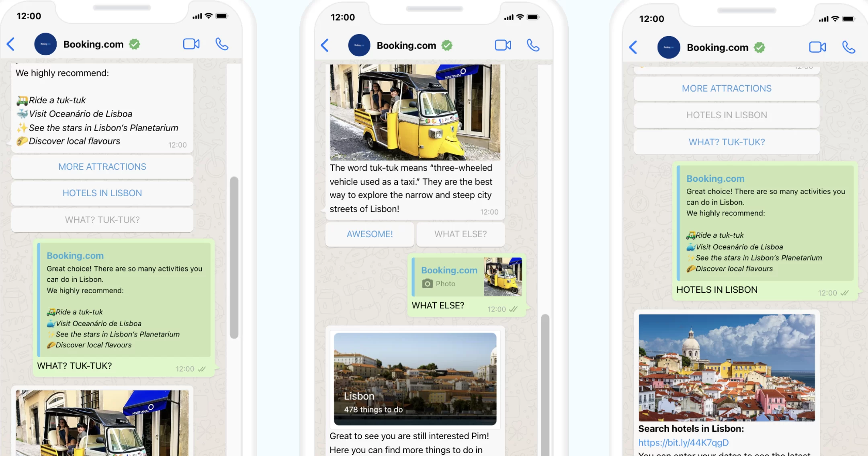Open Booking.com avatar in the left phone
Image resolution: width=868 pixels, height=456 pixels.
point(45,44)
